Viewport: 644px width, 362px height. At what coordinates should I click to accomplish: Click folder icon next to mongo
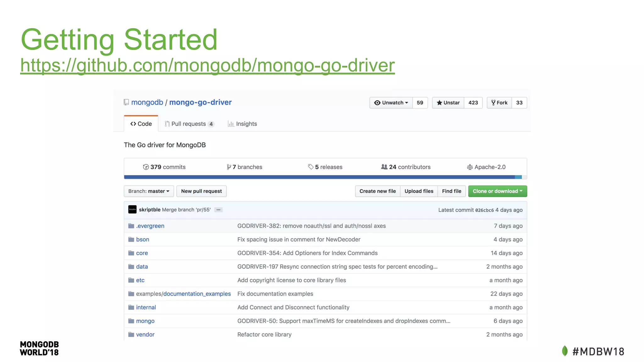(131, 321)
